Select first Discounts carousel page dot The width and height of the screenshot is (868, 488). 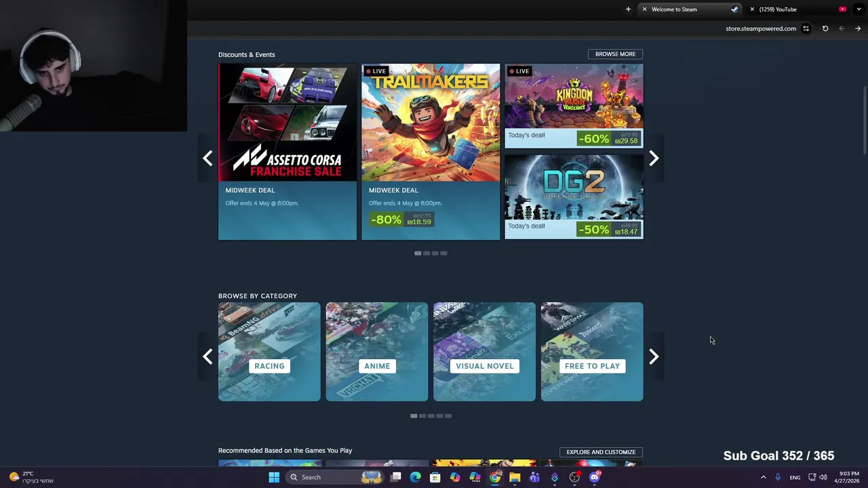pyautogui.click(x=418, y=253)
